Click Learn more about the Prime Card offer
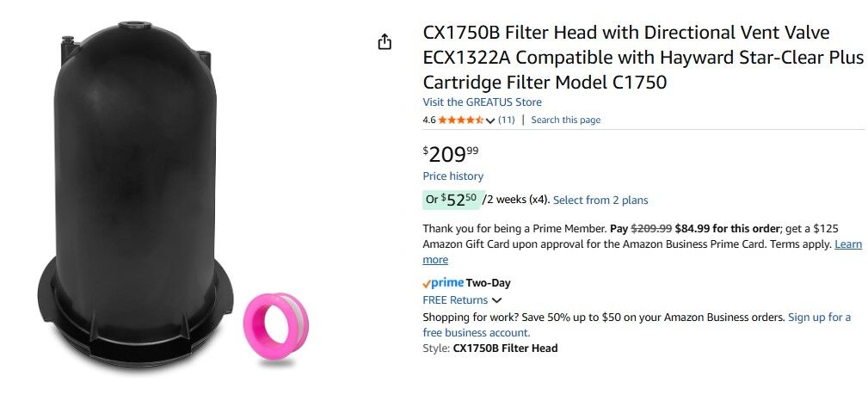 point(847,244)
